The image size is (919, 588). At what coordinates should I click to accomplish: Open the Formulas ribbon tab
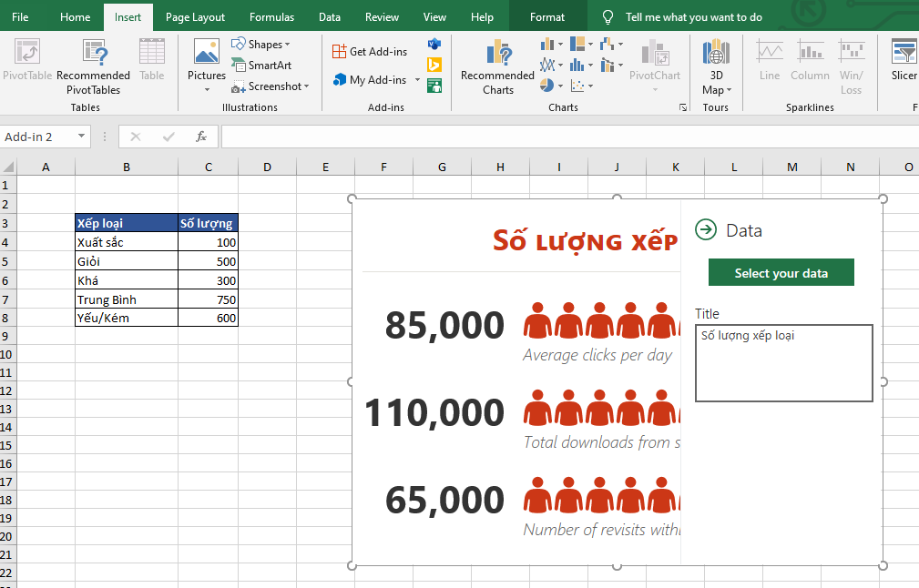[271, 17]
